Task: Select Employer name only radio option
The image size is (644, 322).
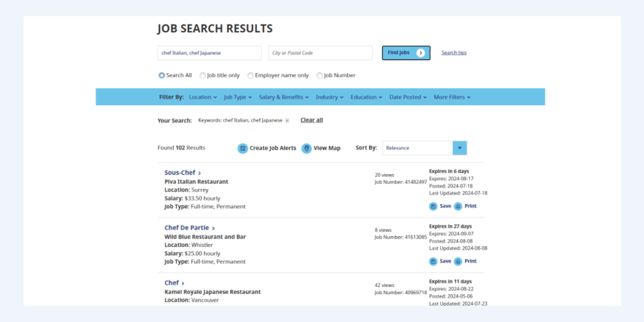Action: point(250,75)
